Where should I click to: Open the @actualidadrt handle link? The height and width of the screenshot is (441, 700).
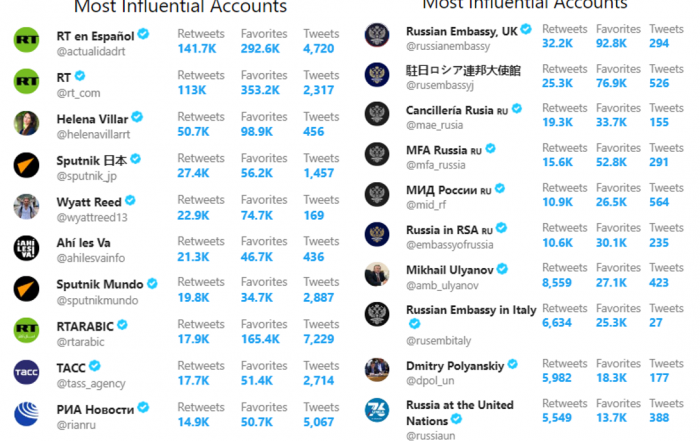coord(91,51)
